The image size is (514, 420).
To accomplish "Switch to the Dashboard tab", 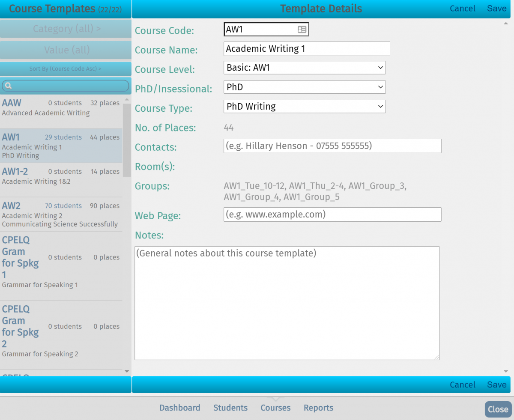I will 180,408.
